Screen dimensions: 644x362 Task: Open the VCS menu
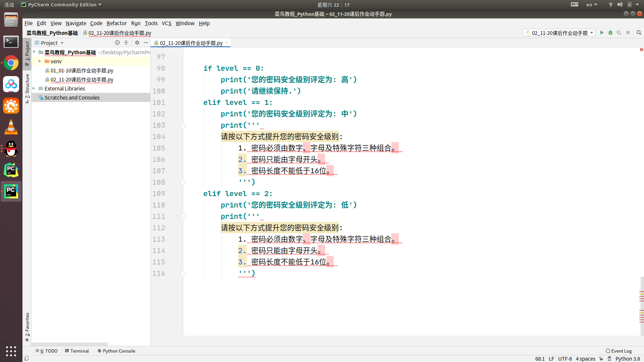pos(167,23)
